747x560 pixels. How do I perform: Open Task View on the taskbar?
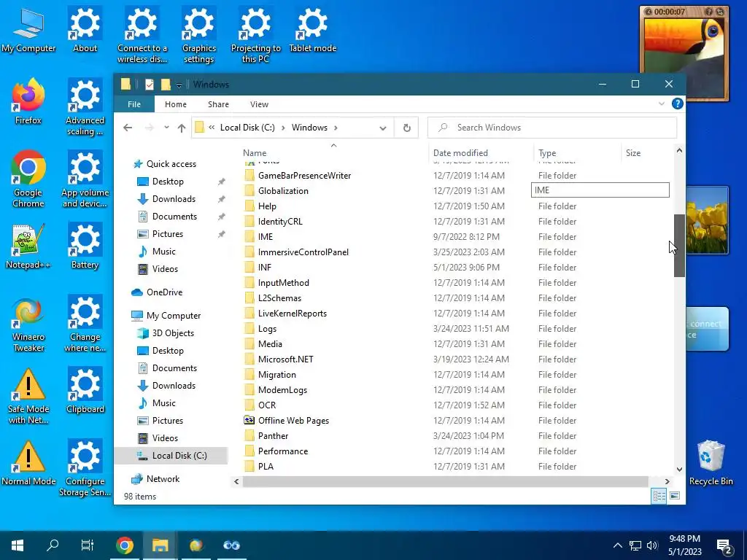click(x=88, y=545)
